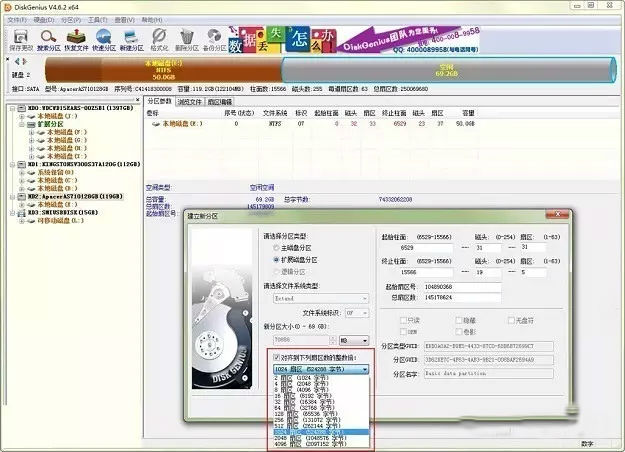The height and width of the screenshot is (452, 625).
Task: Close the 建立新分区 dialog
Action: (557, 214)
